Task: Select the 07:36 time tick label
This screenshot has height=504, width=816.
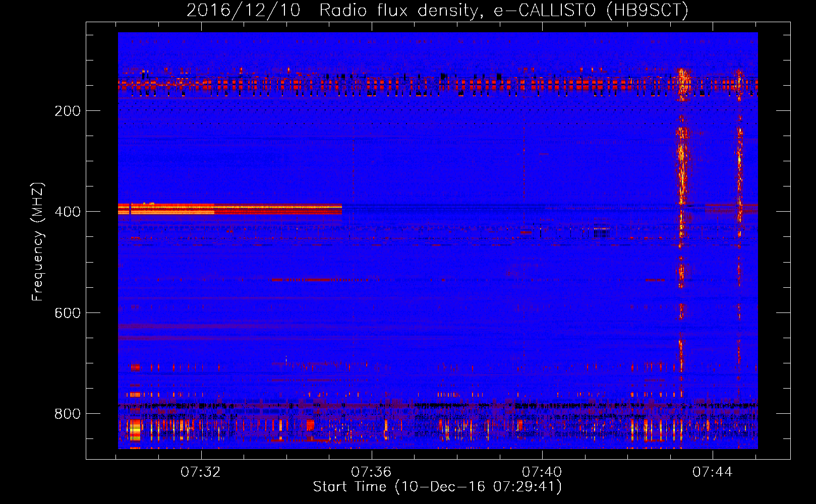Action: [x=371, y=472]
